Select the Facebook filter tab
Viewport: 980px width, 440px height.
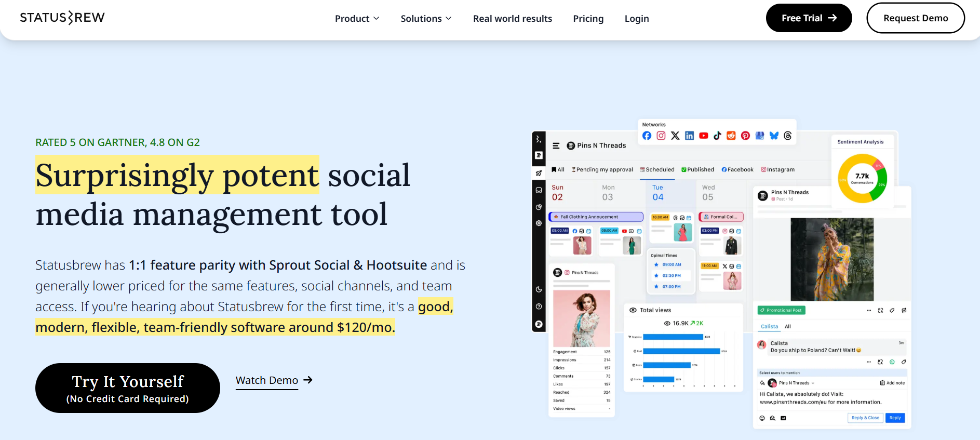click(737, 169)
